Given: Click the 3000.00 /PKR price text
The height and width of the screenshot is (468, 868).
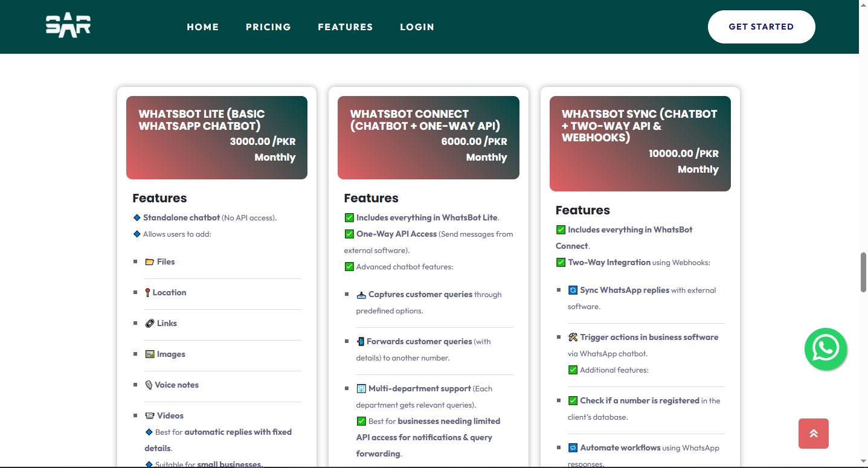Looking at the screenshot, I should [263, 142].
